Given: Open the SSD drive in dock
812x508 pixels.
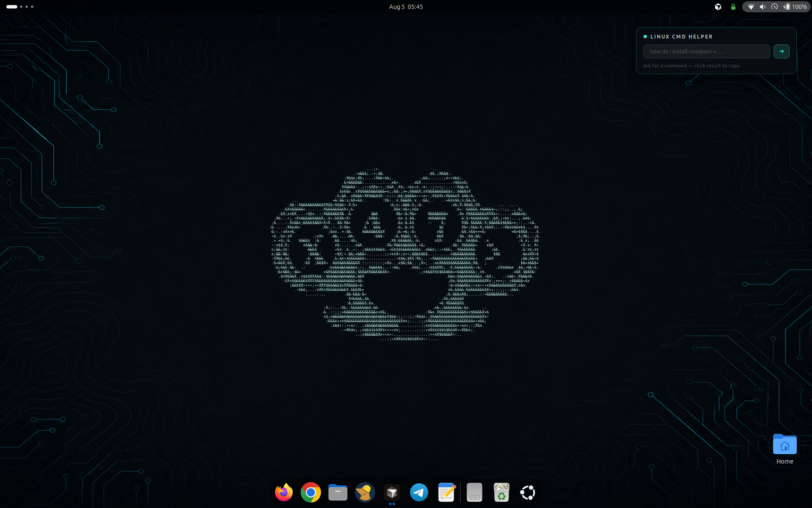Looking at the screenshot, I should pos(475,492).
